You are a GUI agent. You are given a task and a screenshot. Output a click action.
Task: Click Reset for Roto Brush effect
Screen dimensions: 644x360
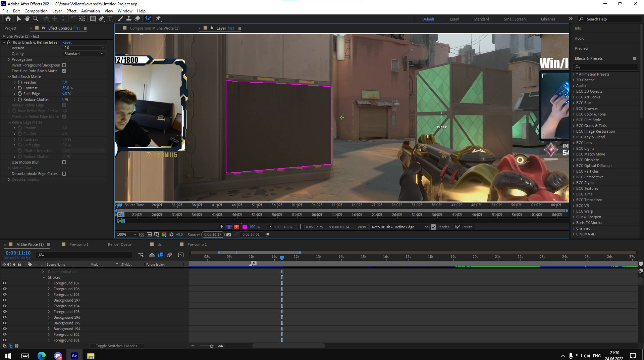point(67,42)
